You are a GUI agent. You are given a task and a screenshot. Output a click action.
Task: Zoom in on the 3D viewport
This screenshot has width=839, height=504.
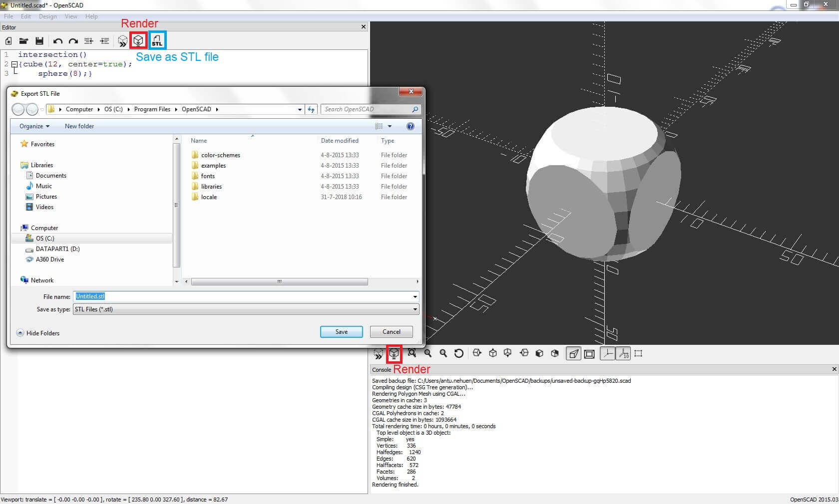[x=427, y=353]
